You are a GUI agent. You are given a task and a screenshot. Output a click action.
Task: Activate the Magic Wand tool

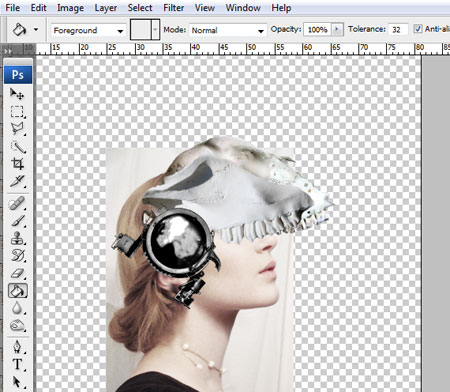pos(17,146)
